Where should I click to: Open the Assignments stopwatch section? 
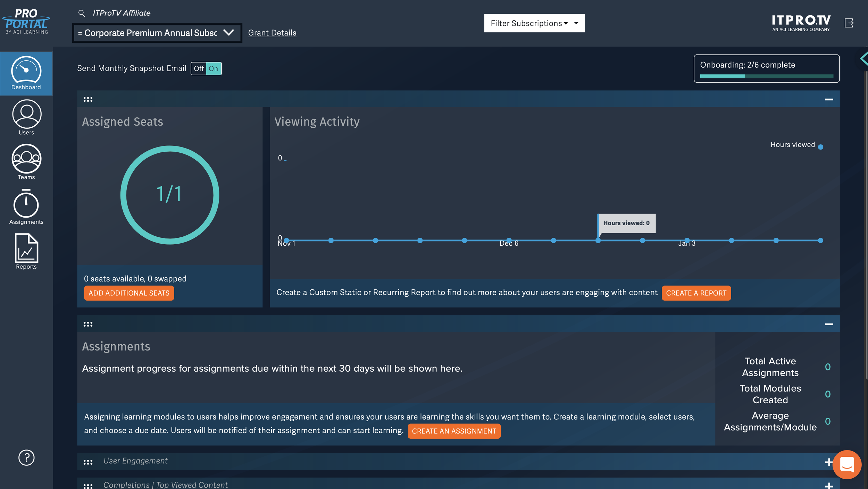pyautogui.click(x=26, y=207)
